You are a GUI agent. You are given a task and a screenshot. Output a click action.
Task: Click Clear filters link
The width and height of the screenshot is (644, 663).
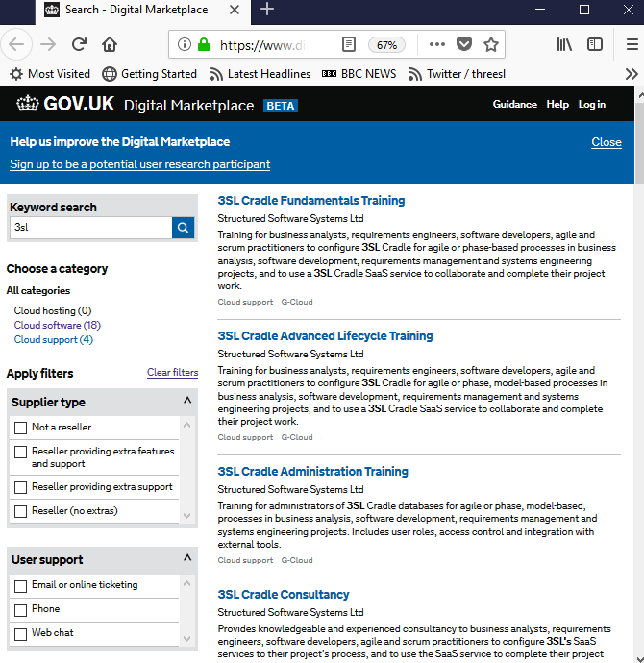(x=172, y=373)
